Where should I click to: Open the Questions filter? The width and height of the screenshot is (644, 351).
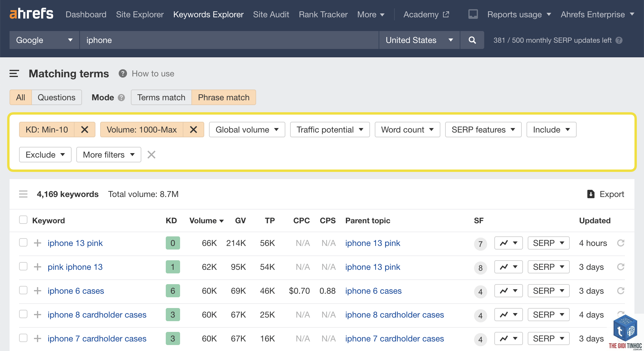(57, 97)
